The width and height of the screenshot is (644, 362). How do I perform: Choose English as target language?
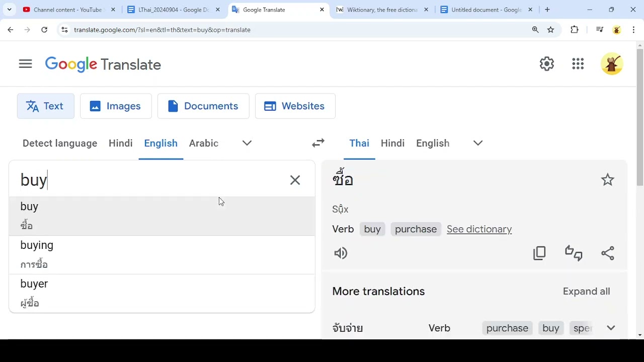(433, 143)
